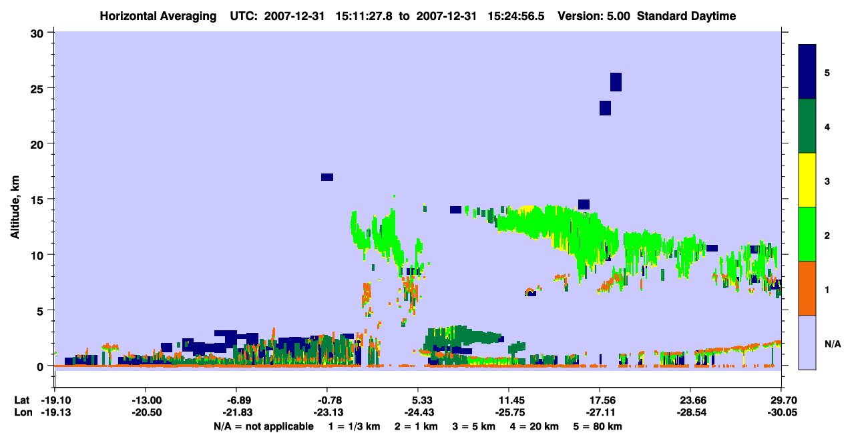This screenshot has width=868, height=445.
Task: Click the longitude value -24.43
Action: [x=418, y=412]
